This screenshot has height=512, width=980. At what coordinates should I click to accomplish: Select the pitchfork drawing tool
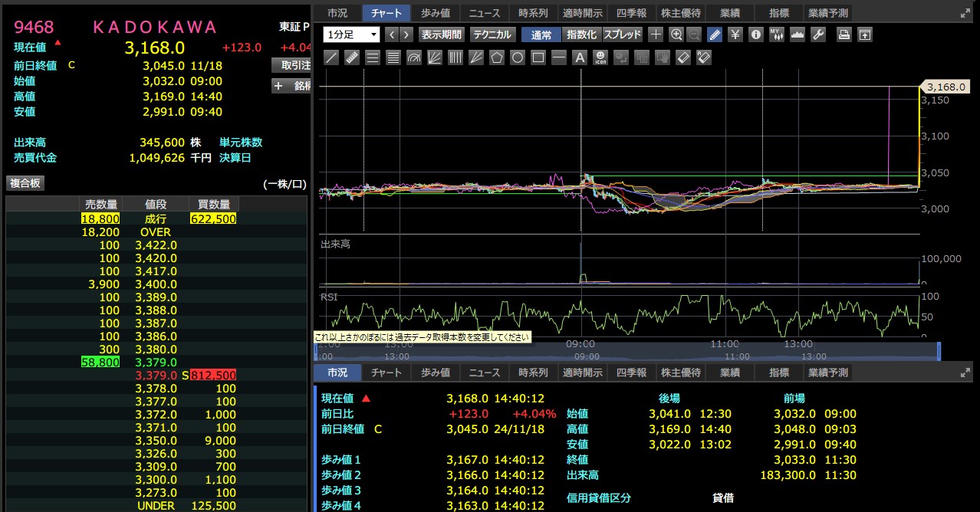point(476,57)
